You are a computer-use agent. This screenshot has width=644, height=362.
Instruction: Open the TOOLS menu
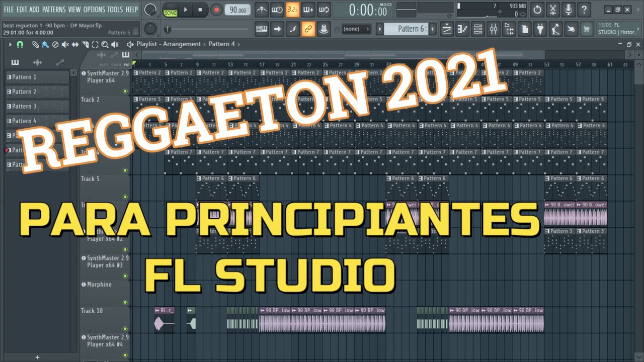pyautogui.click(x=115, y=10)
